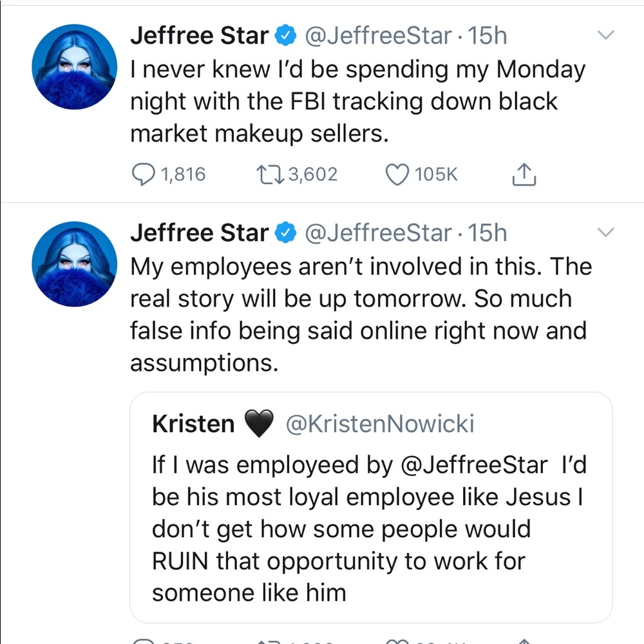Click the verified badge on second tweet
Viewport: 644px width, 644px height.
285,233
